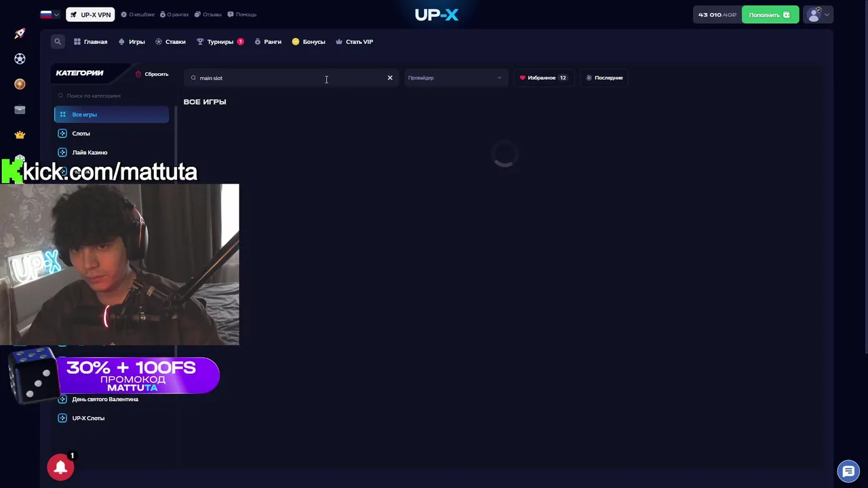868x488 pixels.
Task: Open Избранное favorites filter
Action: pyautogui.click(x=542, y=78)
